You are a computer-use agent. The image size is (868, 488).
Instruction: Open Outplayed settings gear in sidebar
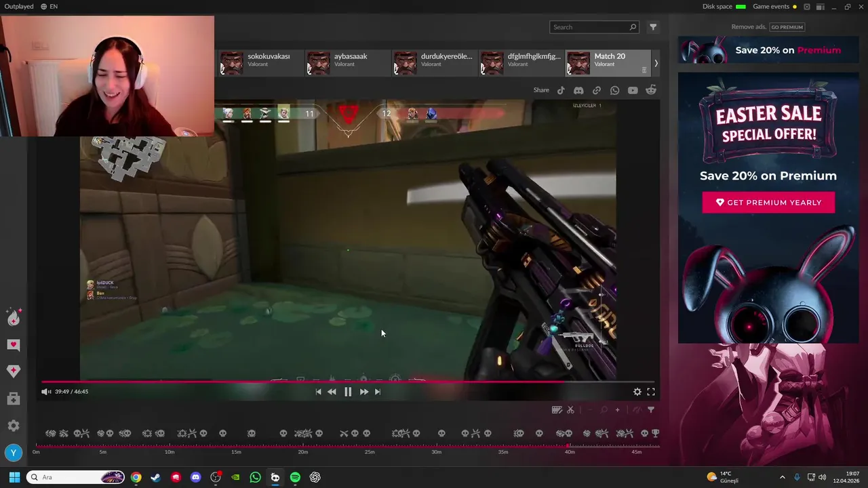[14, 426]
